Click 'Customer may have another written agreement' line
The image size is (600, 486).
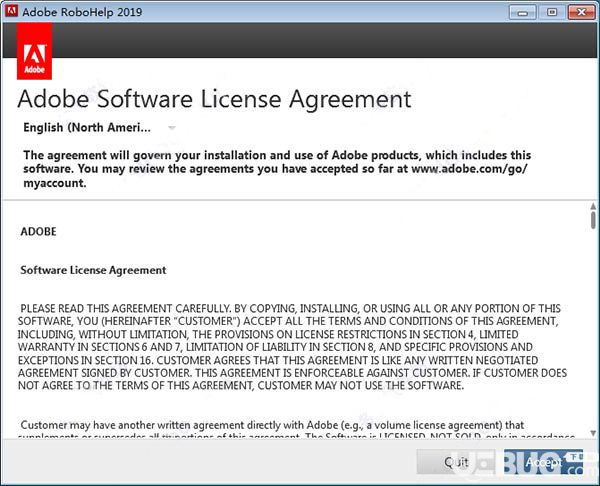pyautogui.click(x=272, y=425)
